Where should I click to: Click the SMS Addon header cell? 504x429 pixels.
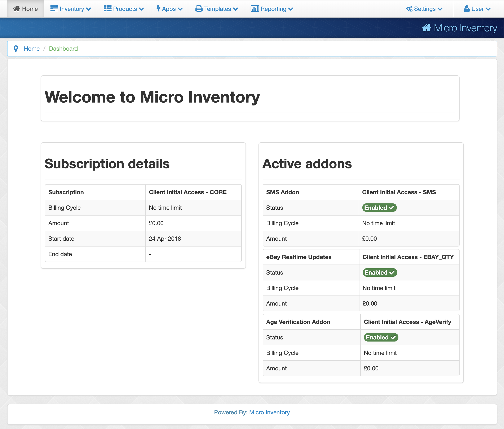point(311,192)
